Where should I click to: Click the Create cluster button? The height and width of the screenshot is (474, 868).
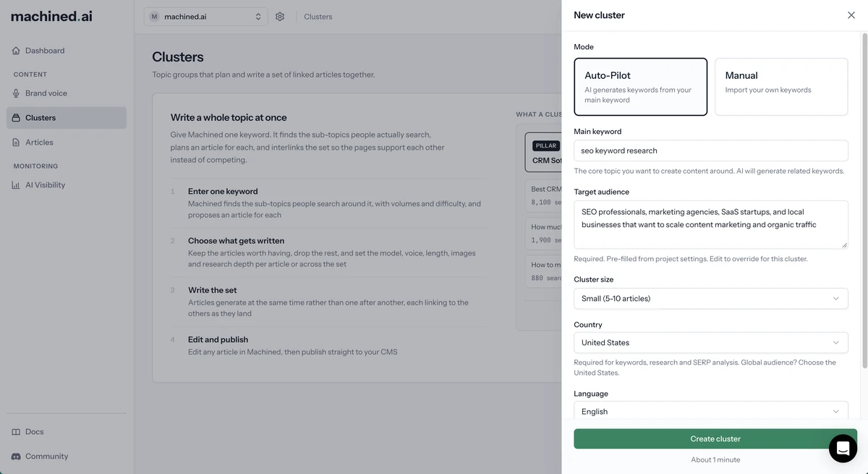715,439
